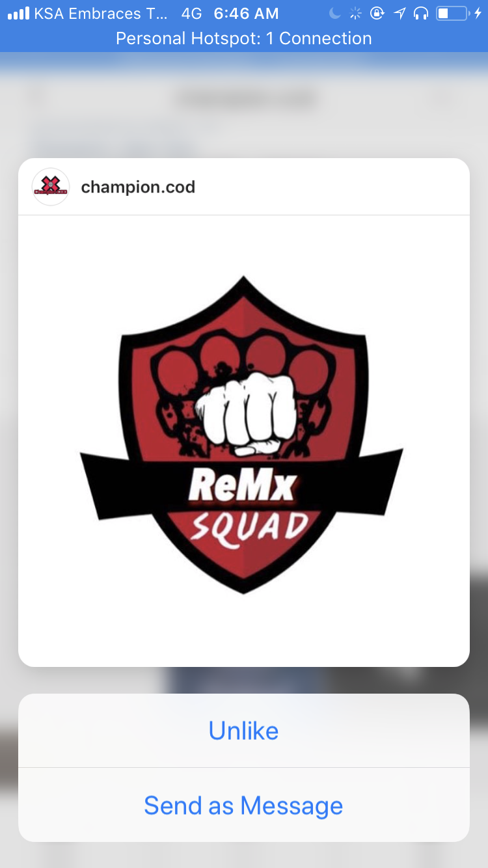Tap the location services arrow icon
Viewport: 488px width, 868px height.
tap(400, 13)
